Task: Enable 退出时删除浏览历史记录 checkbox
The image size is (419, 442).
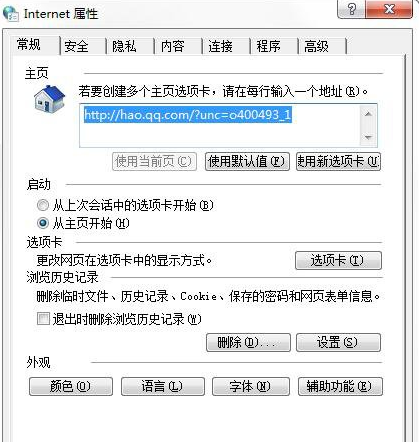Action: click(43, 319)
